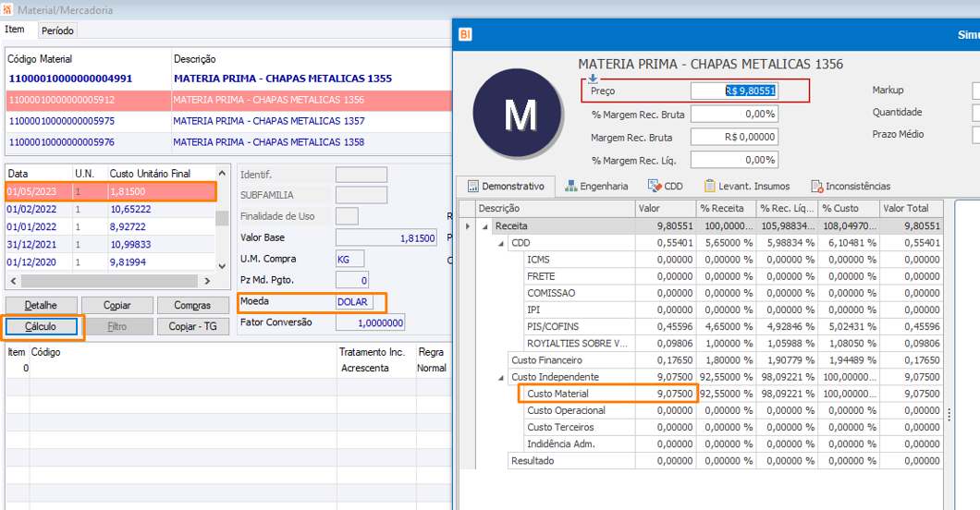Screen dimensions: 980x510
Task: Click the row indicator arrow beside Receita
Action: (x=468, y=226)
